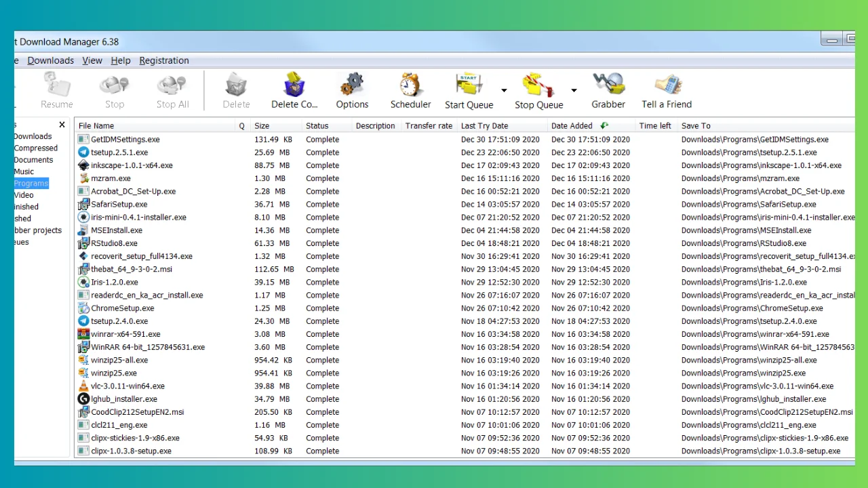Select the Programs category
This screenshot has height=488, width=868.
coord(31,183)
